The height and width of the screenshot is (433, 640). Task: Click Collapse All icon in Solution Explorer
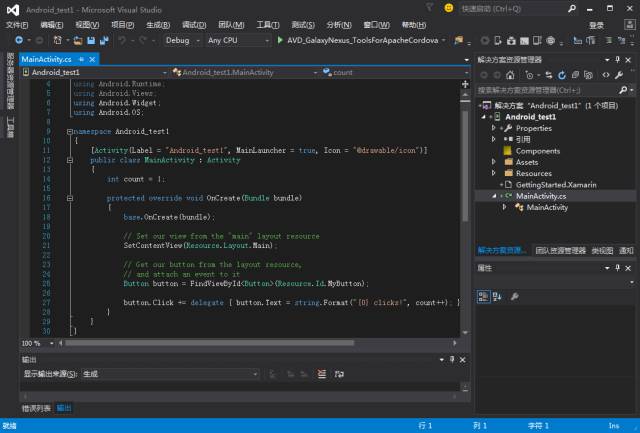(x=575, y=75)
